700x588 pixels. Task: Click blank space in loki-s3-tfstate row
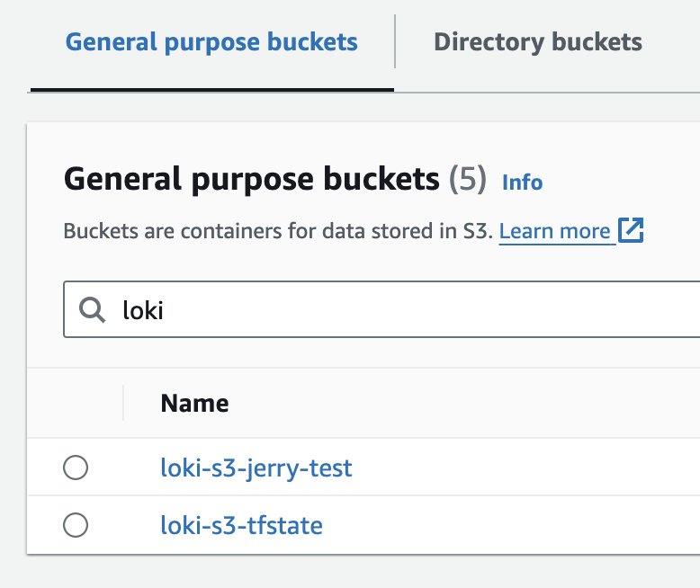[x=522, y=525]
